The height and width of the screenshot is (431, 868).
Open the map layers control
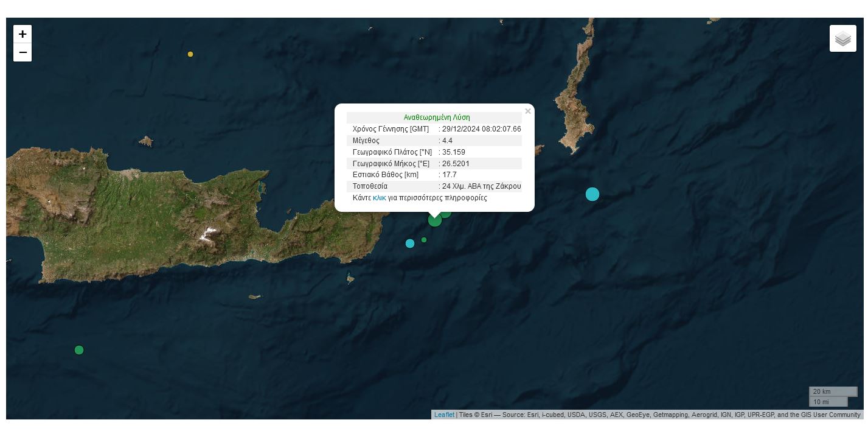point(842,38)
